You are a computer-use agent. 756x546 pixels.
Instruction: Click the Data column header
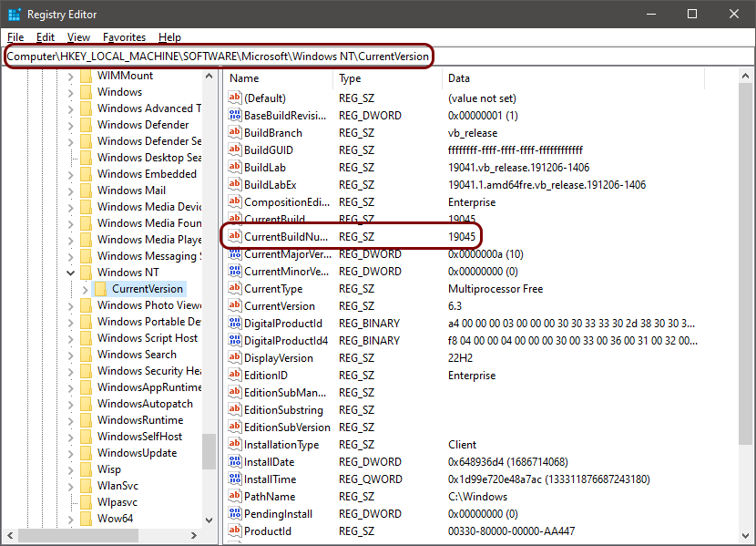click(573, 78)
